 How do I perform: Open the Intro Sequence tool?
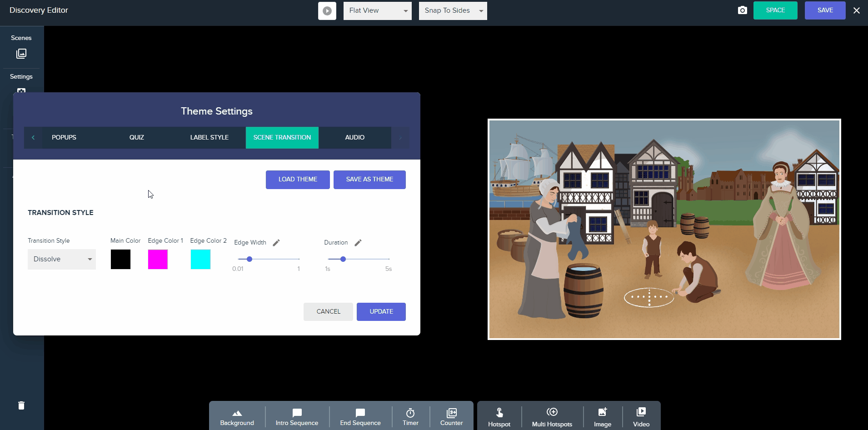tap(297, 417)
